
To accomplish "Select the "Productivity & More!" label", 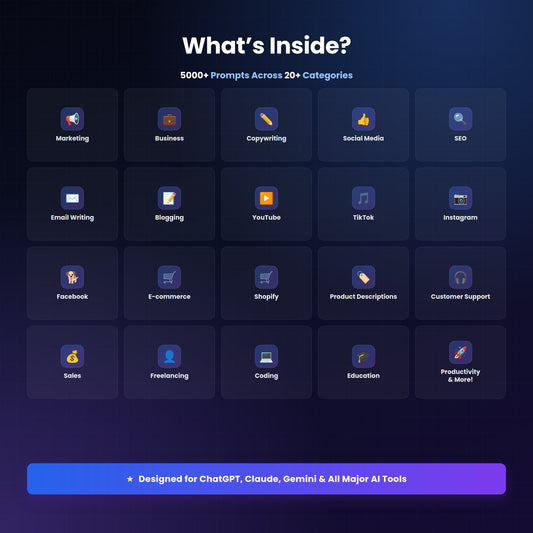I will pyautogui.click(x=460, y=376).
